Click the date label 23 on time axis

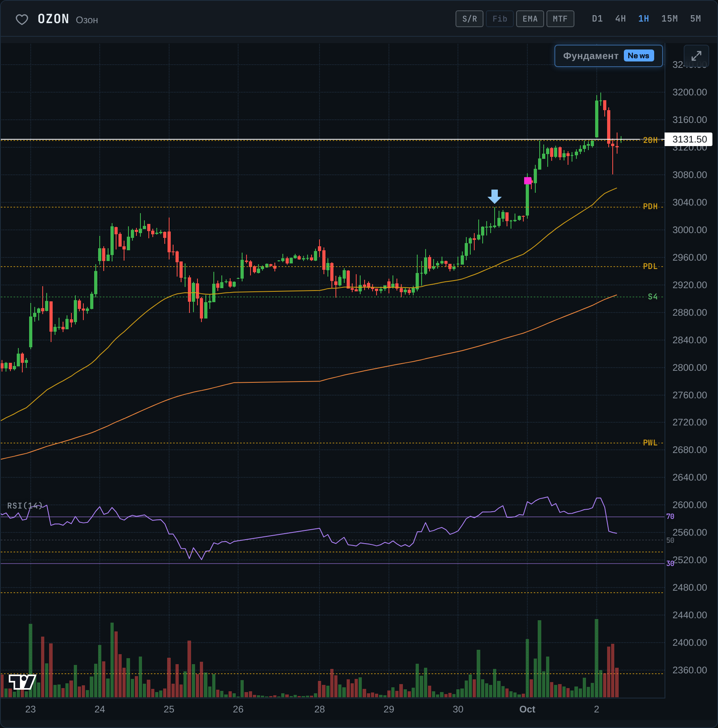tap(30, 709)
